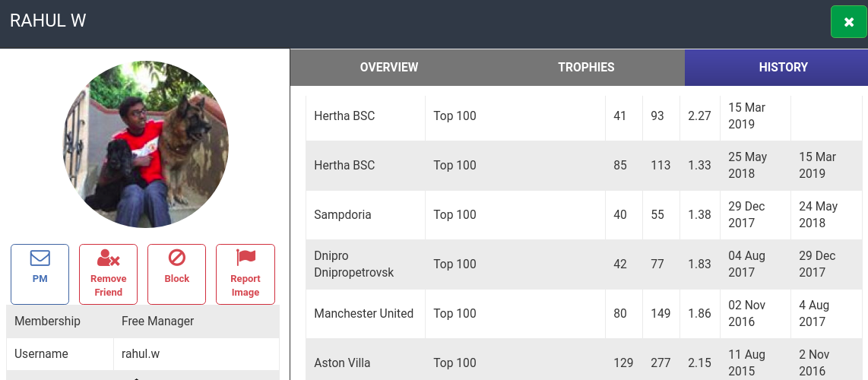Click the Manchester United team name
The image size is (868, 380).
364,313
